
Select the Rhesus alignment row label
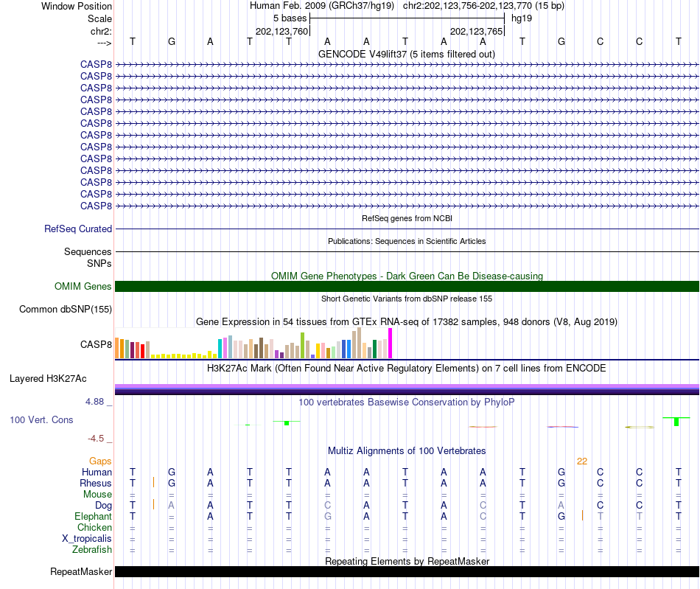point(96,483)
